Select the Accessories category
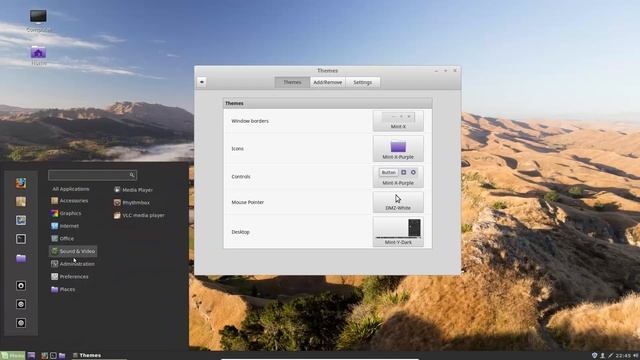The height and width of the screenshot is (360, 640). click(73, 201)
